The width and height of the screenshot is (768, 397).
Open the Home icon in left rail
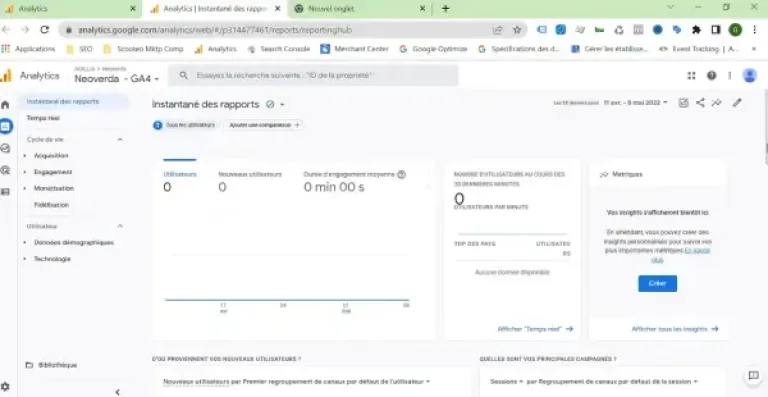click(x=5, y=105)
